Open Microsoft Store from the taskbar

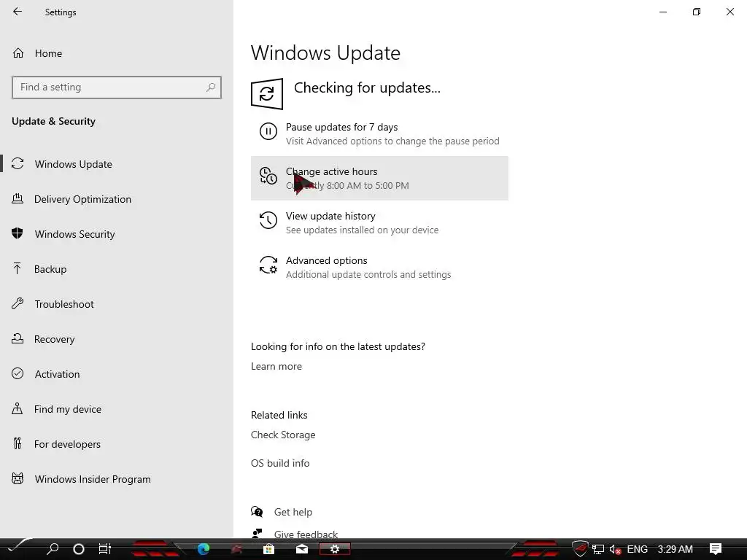pyautogui.click(x=268, y=549)
